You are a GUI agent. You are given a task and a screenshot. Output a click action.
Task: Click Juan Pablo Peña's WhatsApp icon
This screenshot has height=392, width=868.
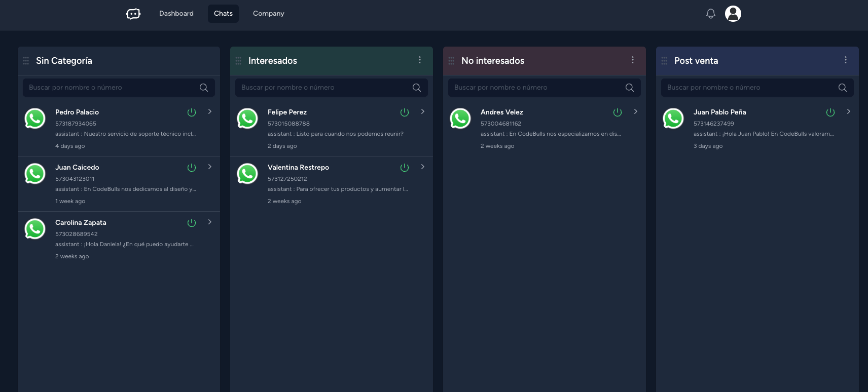tap(673, 119)
